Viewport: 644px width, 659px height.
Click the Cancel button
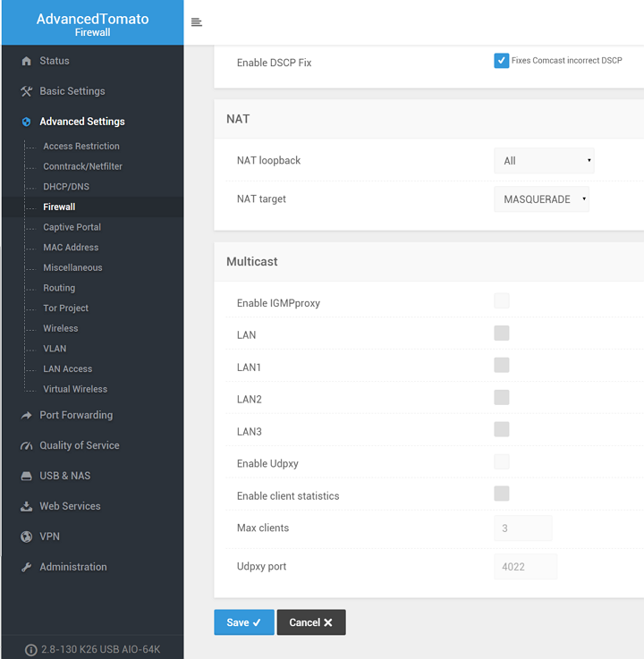click(x=311, y=622)
